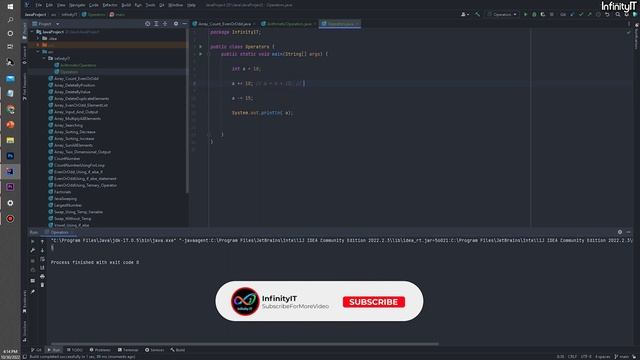Screen dimensions: 640x360
Task: Click the Chrome icon in the Windows taskbar
Action: coord(10,109)
